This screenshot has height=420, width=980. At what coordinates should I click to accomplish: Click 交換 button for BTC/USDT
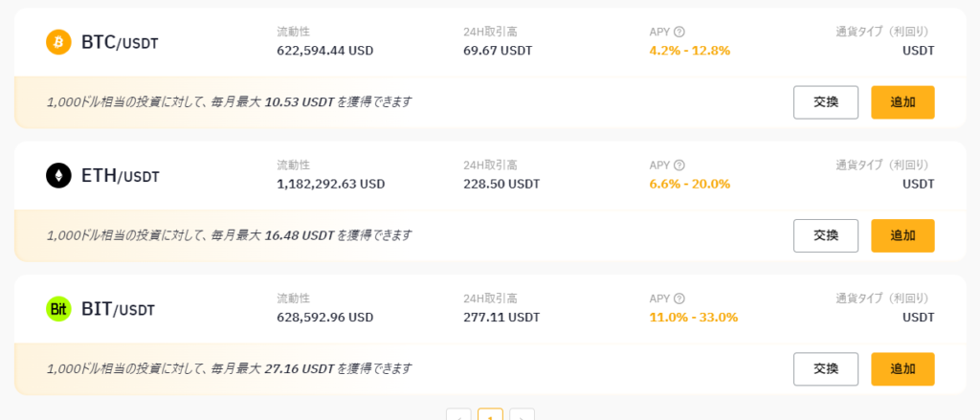coord(826,102)
